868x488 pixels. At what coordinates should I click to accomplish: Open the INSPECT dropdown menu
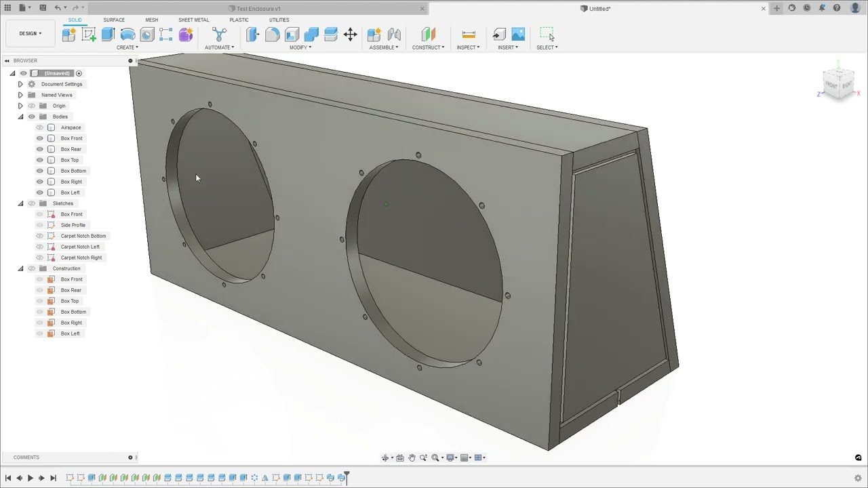point(468,47)
